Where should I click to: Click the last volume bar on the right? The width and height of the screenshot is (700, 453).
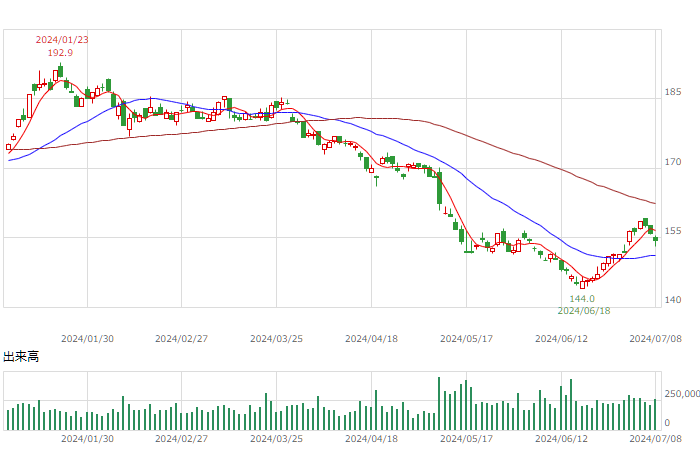[x=655, y=415]
